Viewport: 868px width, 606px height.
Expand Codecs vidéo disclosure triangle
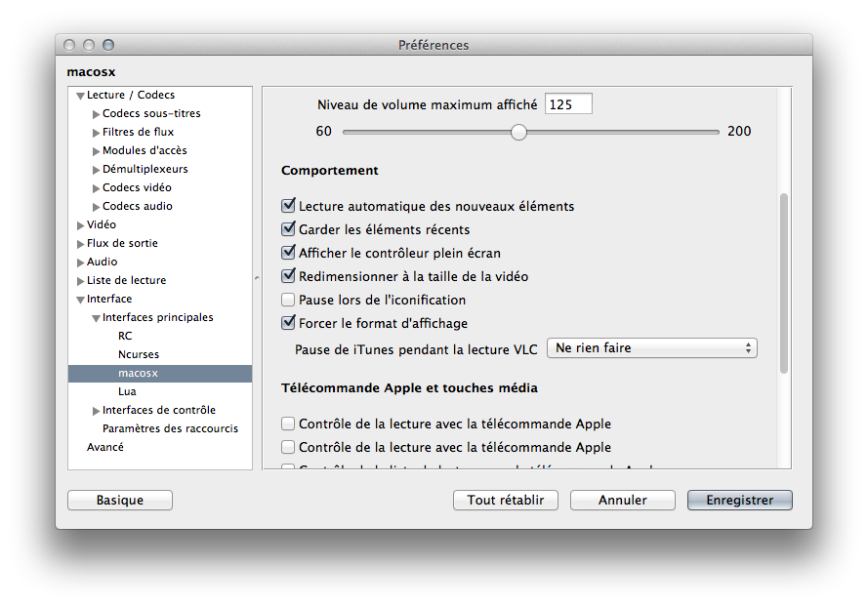pyautogui.click(x=96, y=188)
